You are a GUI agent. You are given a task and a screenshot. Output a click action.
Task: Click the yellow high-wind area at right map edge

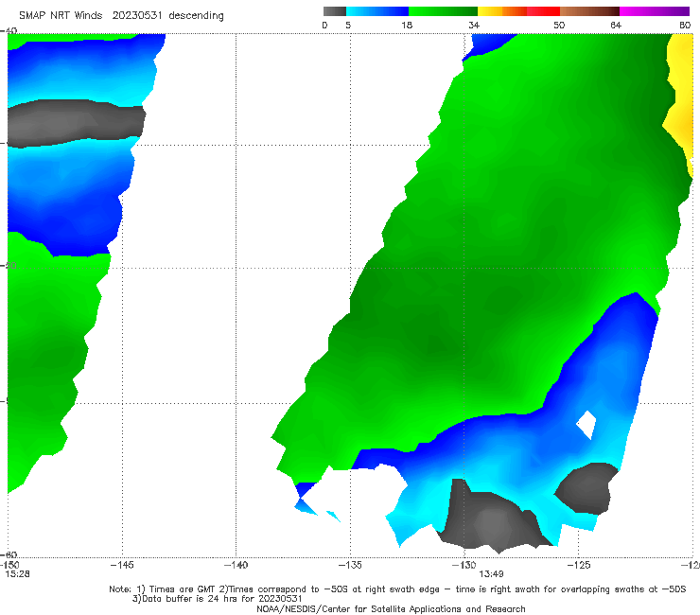[680, 103]
